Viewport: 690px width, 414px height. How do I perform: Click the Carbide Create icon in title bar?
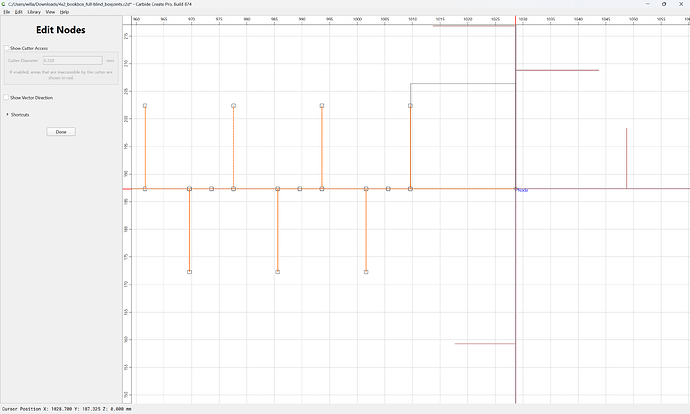[4, 4]
